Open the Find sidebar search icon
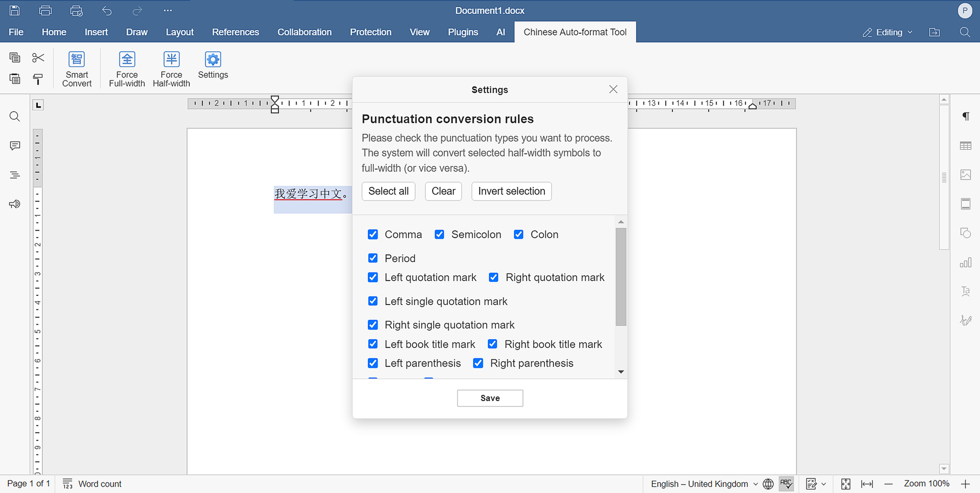Image resolution: width=980 pixels, height=493 pixels. coord(15,116)
